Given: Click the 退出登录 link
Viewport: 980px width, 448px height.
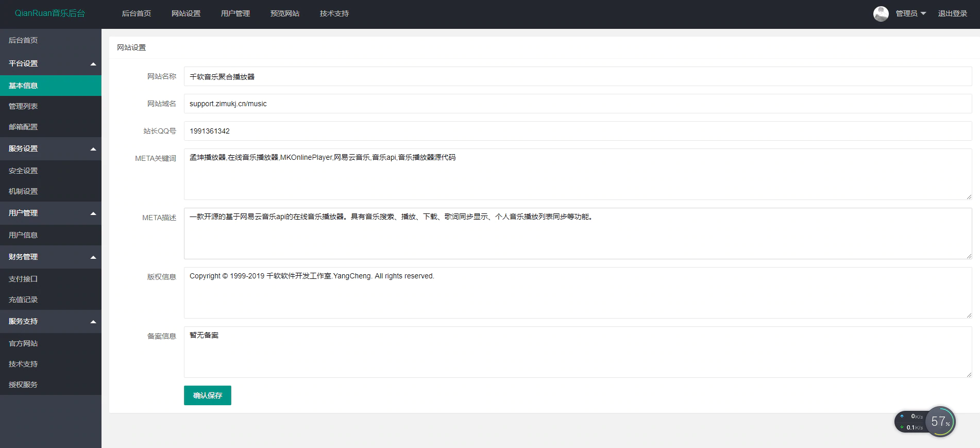Looking at the screenshot, I should [x=952, y=14].
